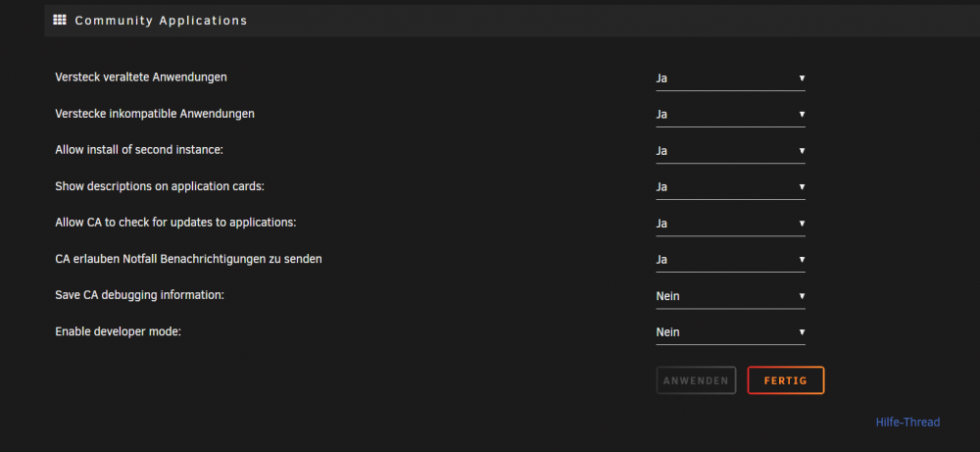Open the Versteck veraltete Anwendungen dropdown
This screenshot has width=980, height=452.
(x=730, y=78)
